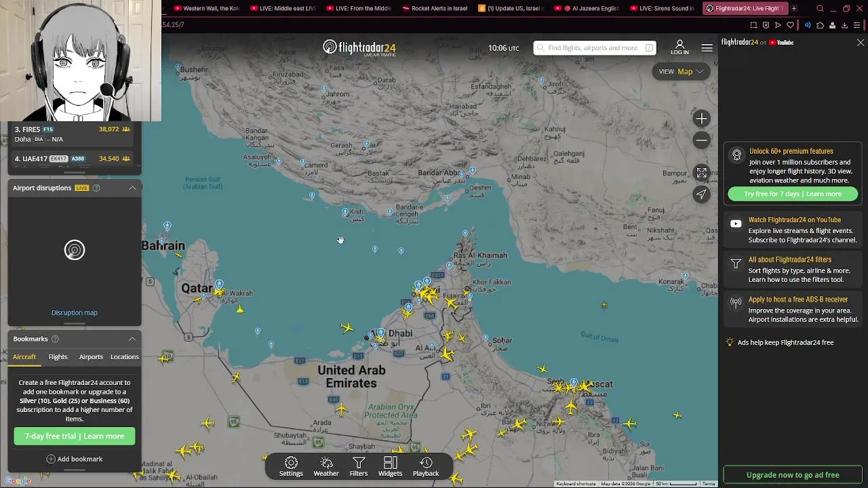Image resolution: width=868 pixels, height=488 pixels.
Task: Click the LIVE badge on Airport disruptions
Action: 81,188
